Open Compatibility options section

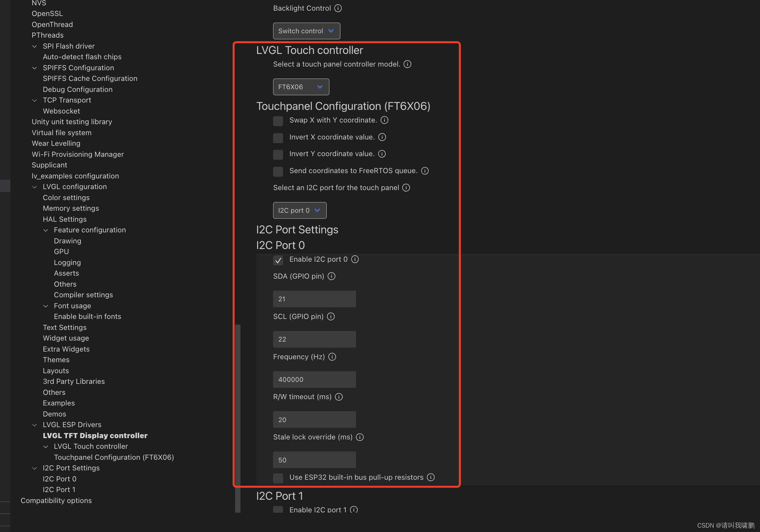(56, 501)
